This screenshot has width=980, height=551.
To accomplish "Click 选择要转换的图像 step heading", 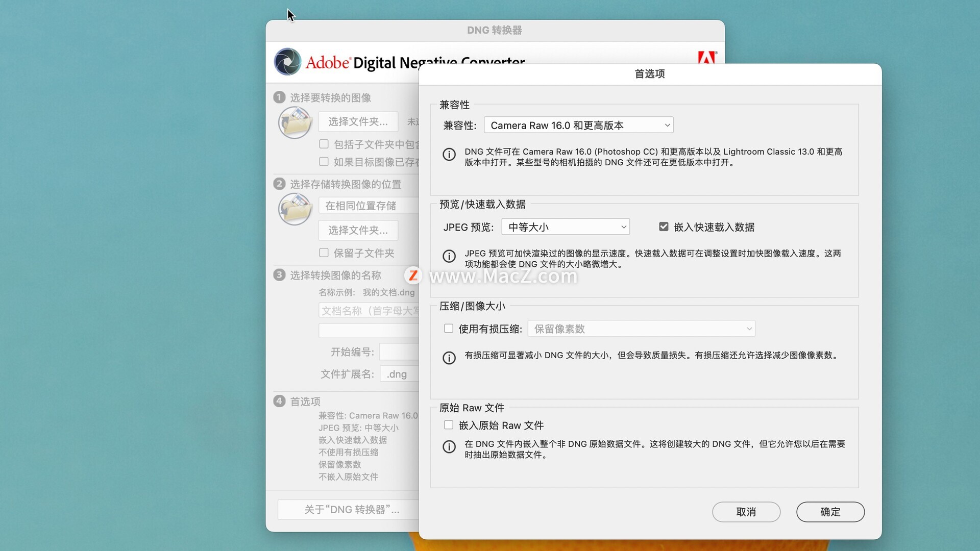I will pos(331,97).
